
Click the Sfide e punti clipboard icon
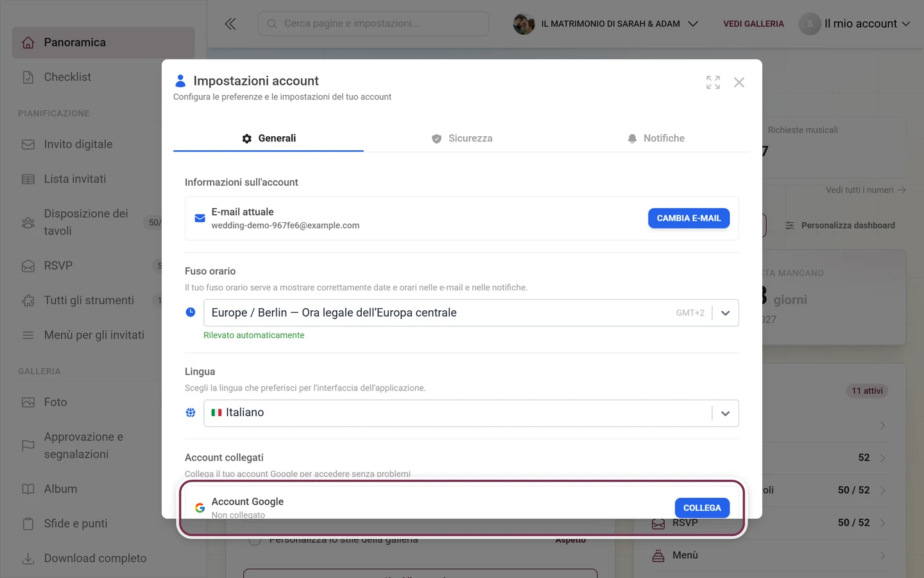point(28,524)
